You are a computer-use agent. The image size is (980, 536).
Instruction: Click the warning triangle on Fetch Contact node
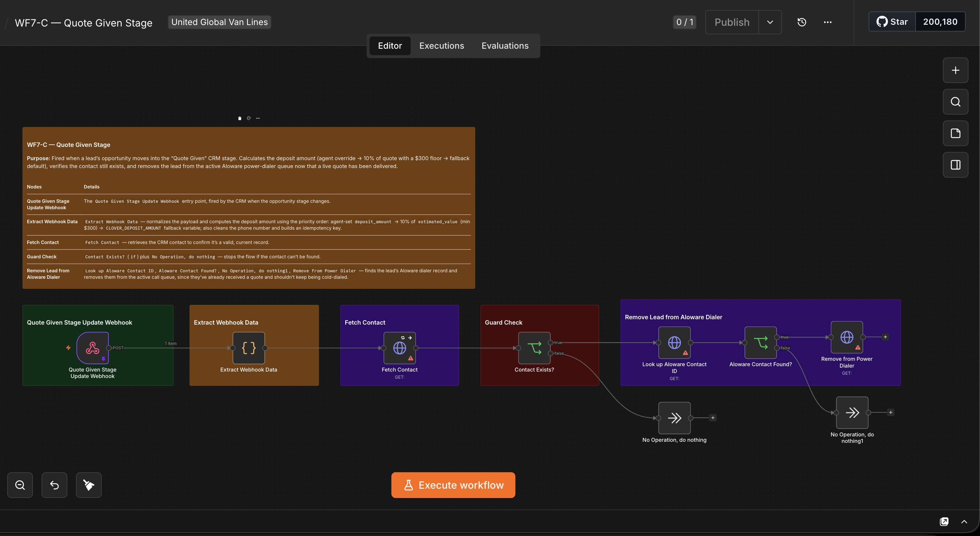410,358
